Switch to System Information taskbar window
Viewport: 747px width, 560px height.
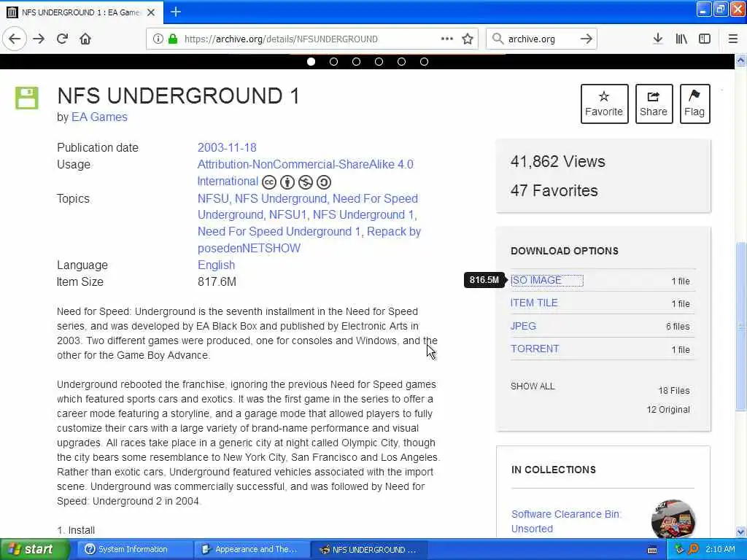coord(134,550)
